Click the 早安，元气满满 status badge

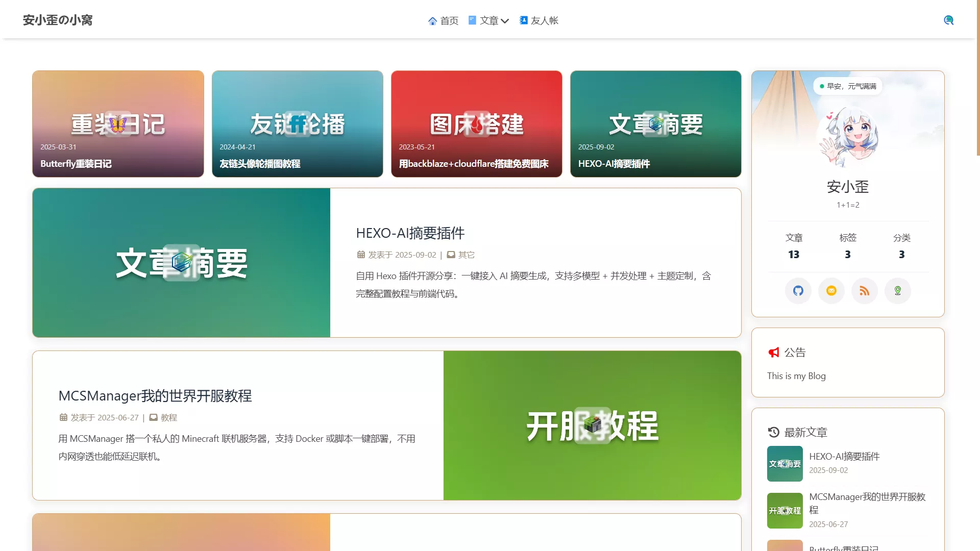click(x=848, y=86)
